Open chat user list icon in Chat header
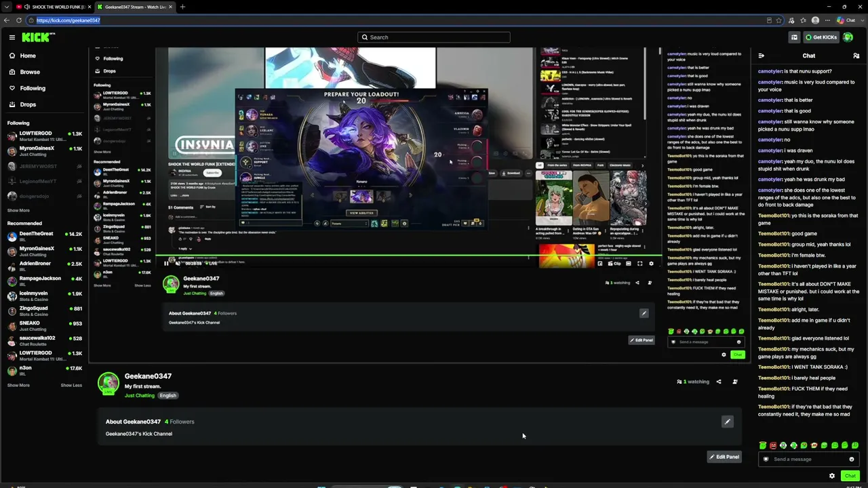The height and width of the screenshot is (488, 868). (856, 56)
